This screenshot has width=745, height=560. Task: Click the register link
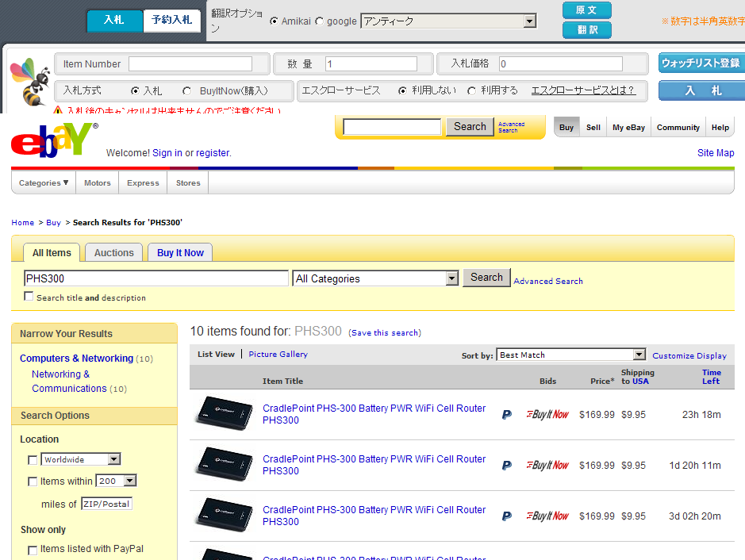[213, 153]
